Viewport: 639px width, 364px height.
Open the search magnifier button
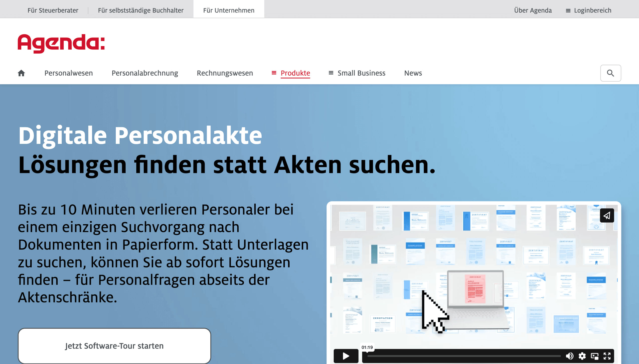[611, 73]
